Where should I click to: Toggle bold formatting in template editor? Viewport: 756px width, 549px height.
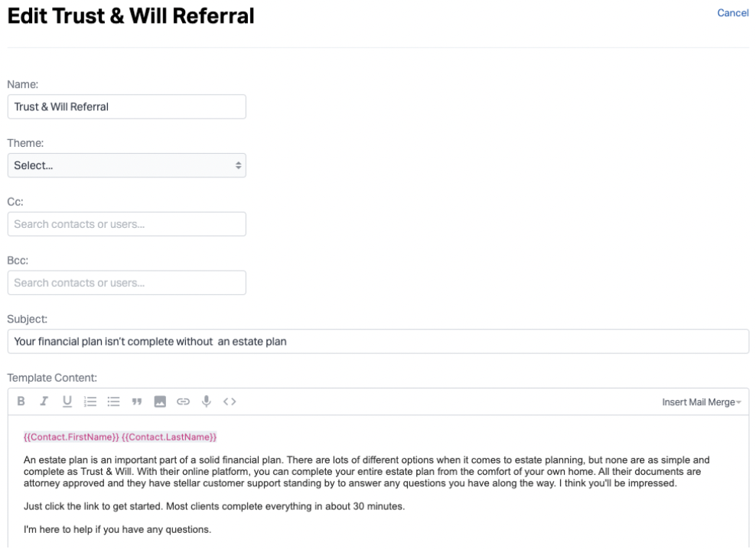click(x=21, y=401)
